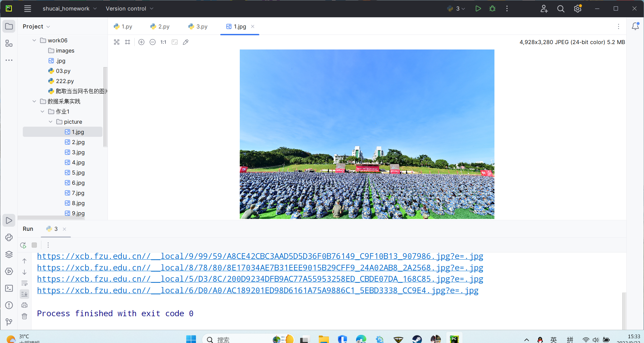Open editor tabs more options
This screenshot has width=644, height=343.
(619, 26)
